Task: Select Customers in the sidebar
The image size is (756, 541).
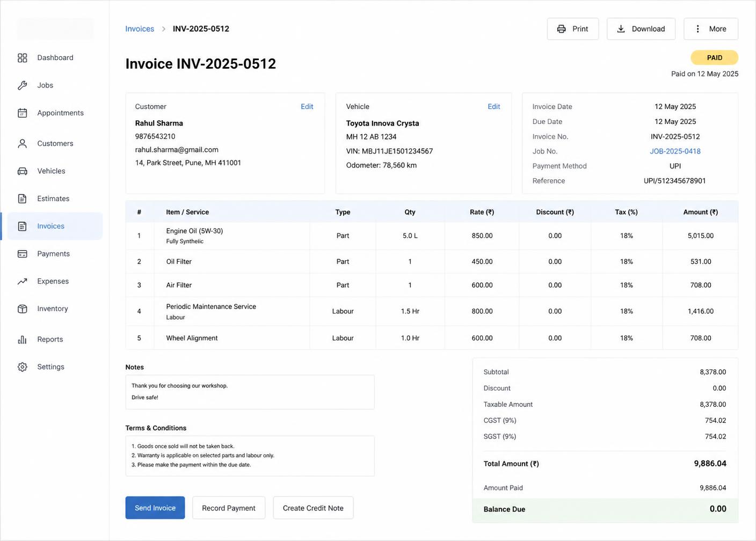Action: click(55, 144)
